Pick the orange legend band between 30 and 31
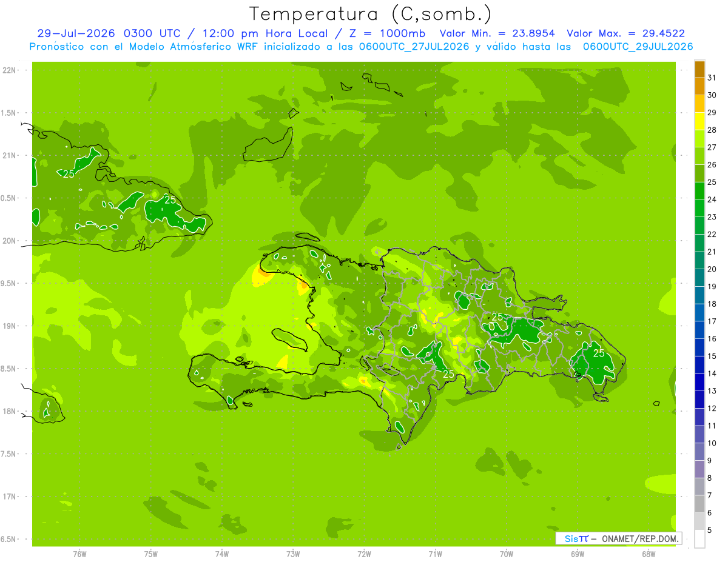 pyautogui.click(x=700, y=86)
